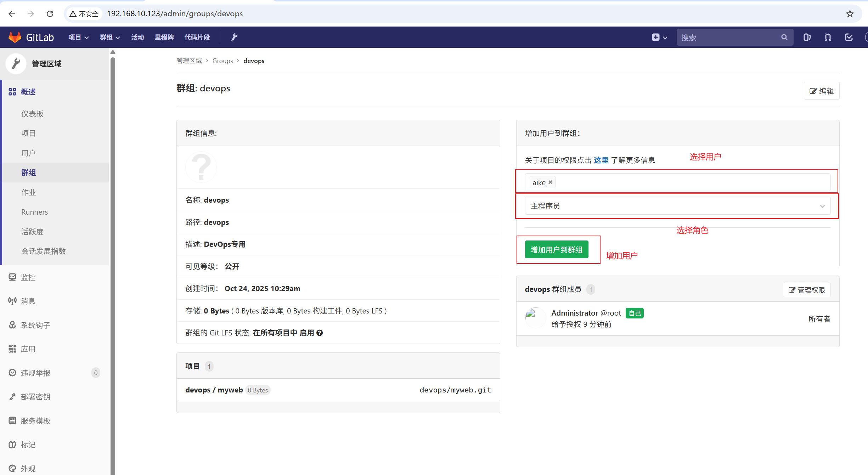Select 用户 in the sidebar
868x475 pixels.
pos(28,153)
